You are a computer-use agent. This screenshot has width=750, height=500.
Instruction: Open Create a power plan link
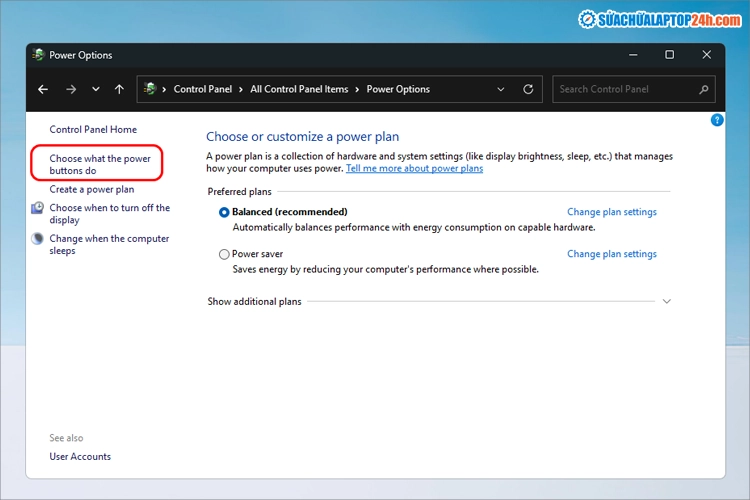91,189
